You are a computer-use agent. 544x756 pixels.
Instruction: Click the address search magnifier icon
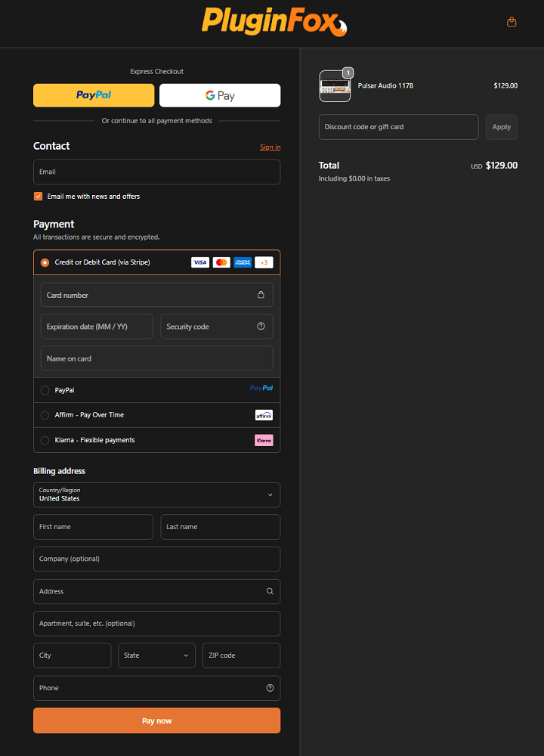tap(270, 591)
